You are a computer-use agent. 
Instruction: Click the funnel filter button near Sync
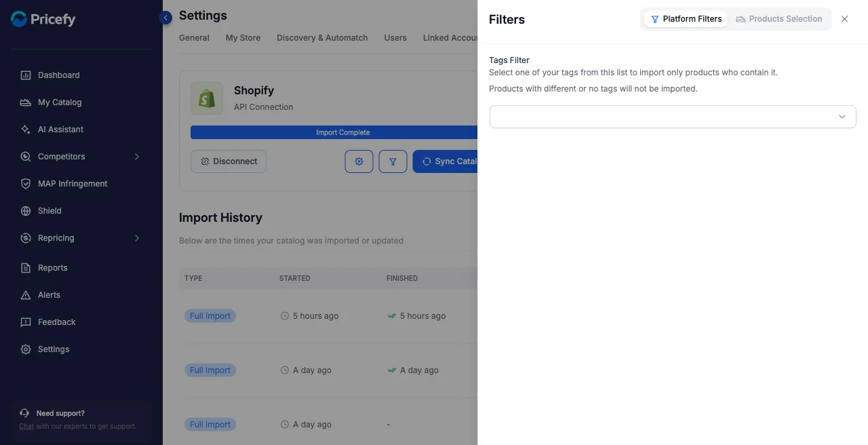pos(393,161)
